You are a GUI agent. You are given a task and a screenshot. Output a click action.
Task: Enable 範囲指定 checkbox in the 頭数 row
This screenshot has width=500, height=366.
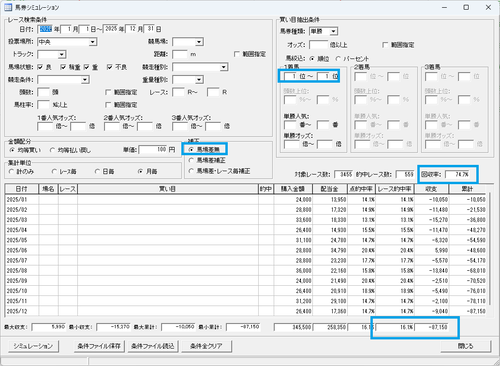click(108, 92)
